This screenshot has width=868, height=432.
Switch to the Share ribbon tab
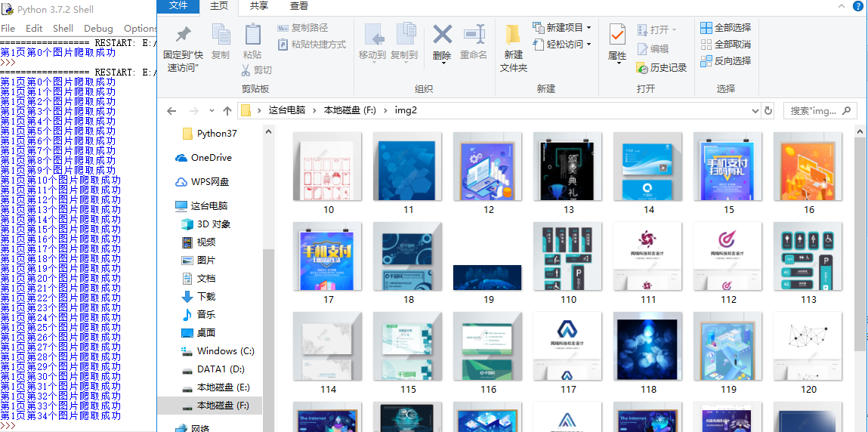[x=259, y=6]
